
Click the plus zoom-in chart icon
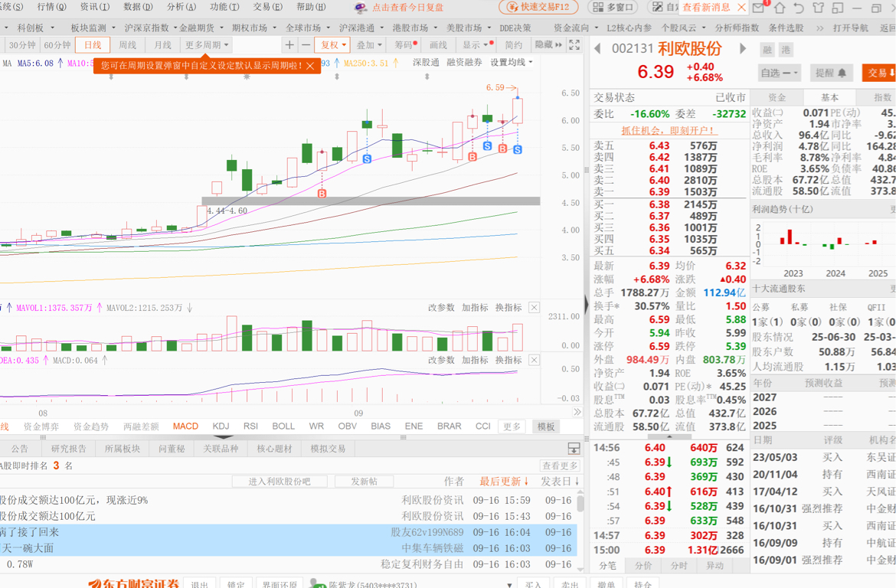coord(289,44)
